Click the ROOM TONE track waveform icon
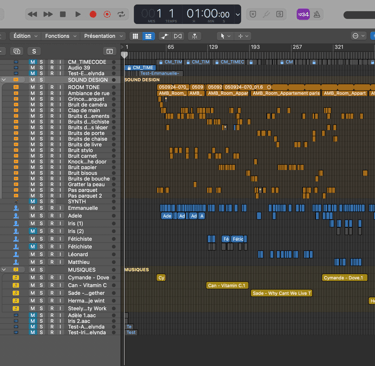Screen dimensions: 375x366 (16, 87)
